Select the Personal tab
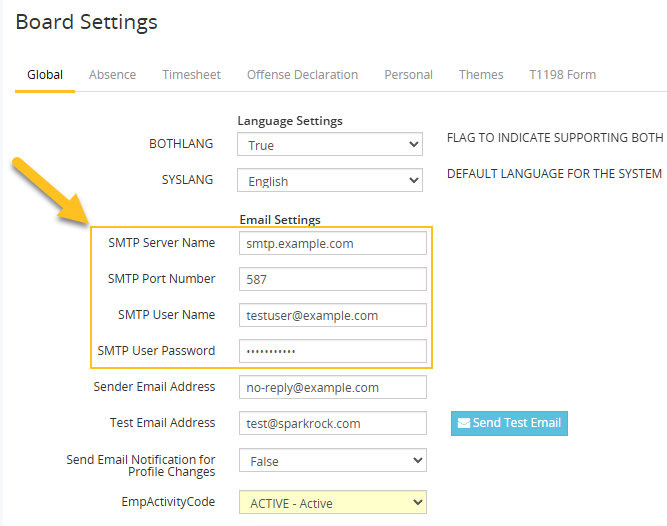Image resolution: width=667 pixels, height=526 pixels. 408,75
